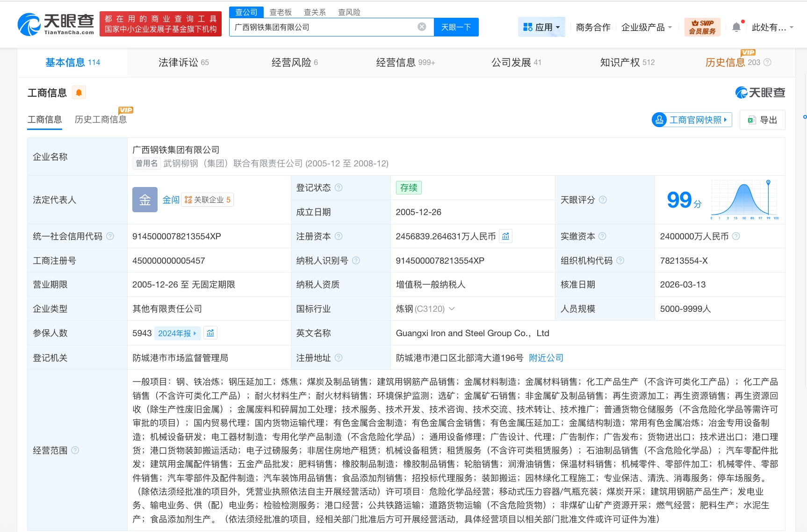
Task: Click the 天眼一下 search button
Action: (456, 27)
